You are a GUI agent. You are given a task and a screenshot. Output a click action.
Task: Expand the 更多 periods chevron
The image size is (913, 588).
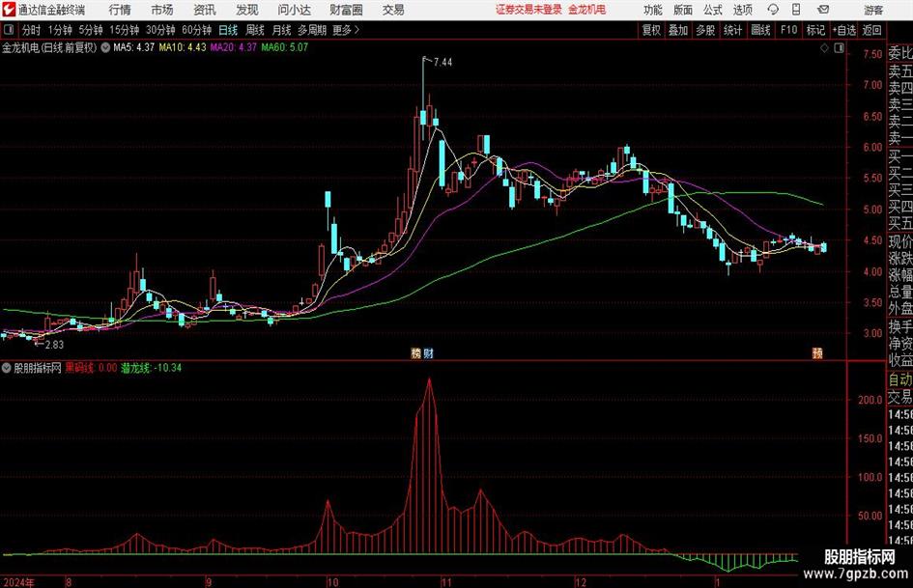(x=357, y=30)
